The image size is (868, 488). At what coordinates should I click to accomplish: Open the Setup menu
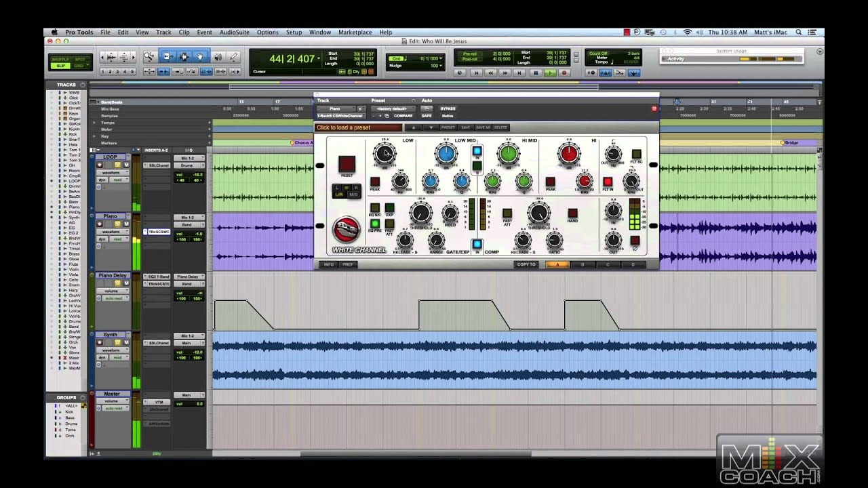294,32
